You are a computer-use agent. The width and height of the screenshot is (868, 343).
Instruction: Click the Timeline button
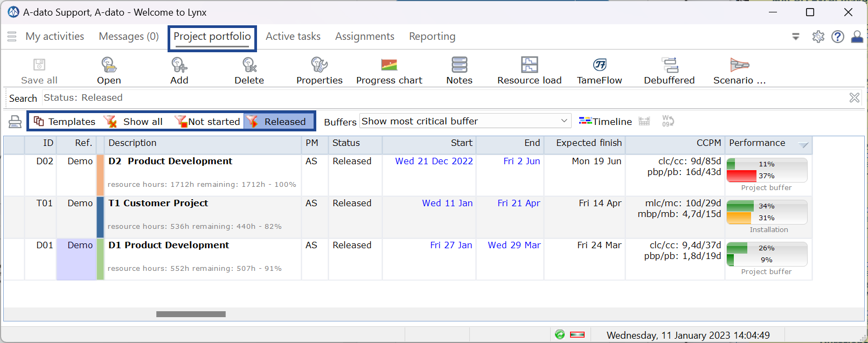pos(606,122)
